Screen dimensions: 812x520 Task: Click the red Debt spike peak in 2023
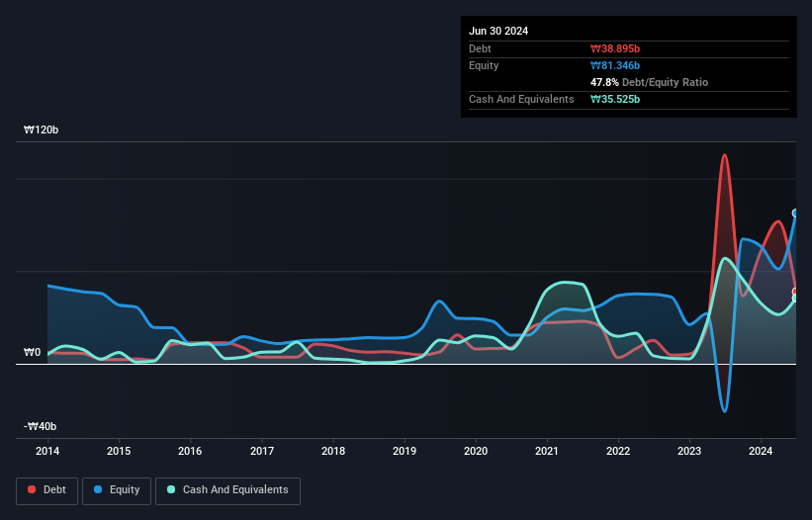coord(725,154)
